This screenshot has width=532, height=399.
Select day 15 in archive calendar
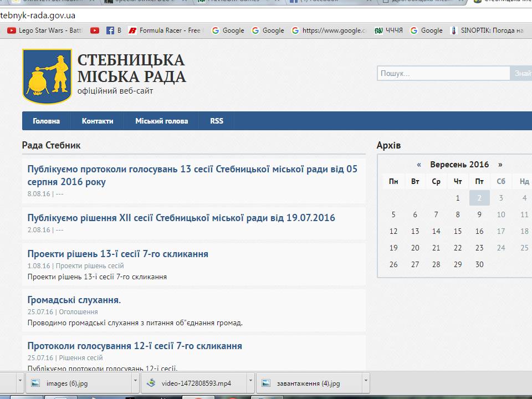click(x=458, y=231)
